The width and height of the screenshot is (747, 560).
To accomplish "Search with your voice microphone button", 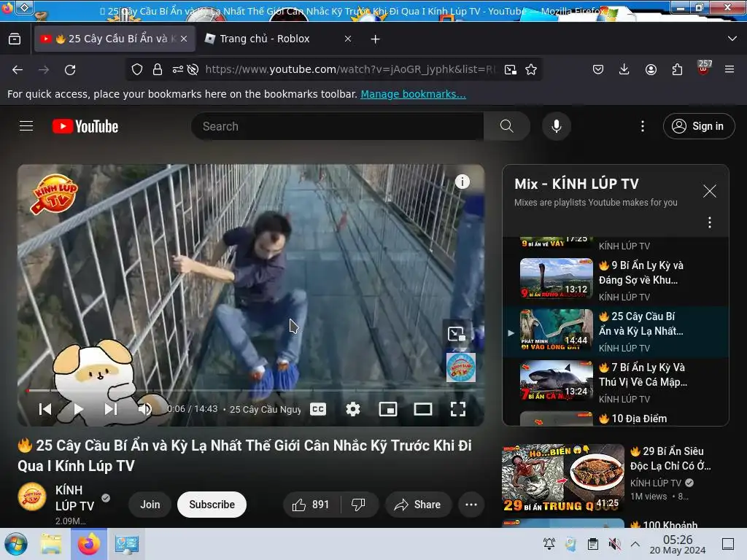I will pos(557,126).
